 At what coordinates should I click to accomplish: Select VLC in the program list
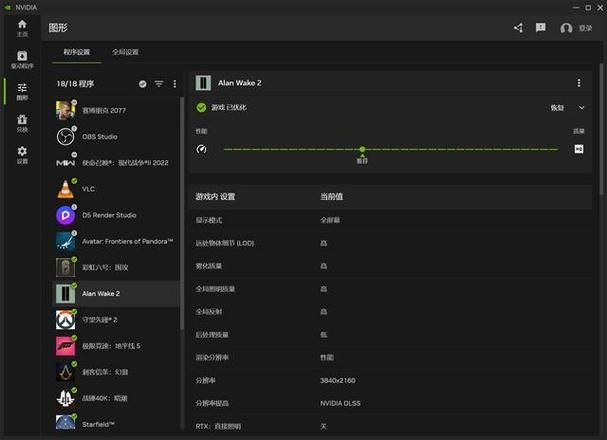click(116, 189)
